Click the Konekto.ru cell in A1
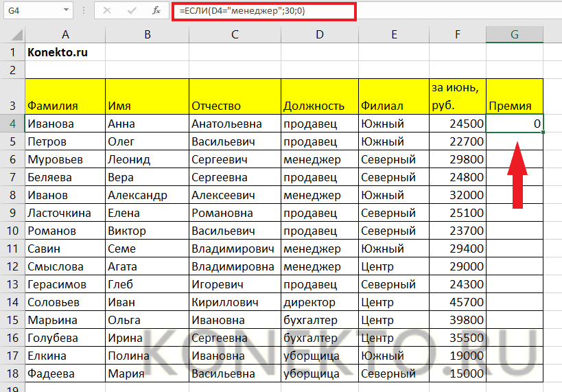 click(x=65, y=52)
